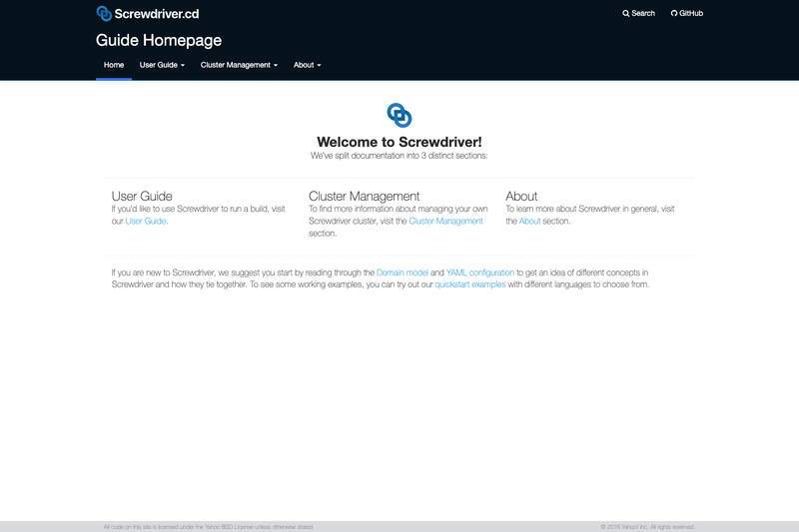
Task: Click the search magnifier icon
Action: [626, 14]
